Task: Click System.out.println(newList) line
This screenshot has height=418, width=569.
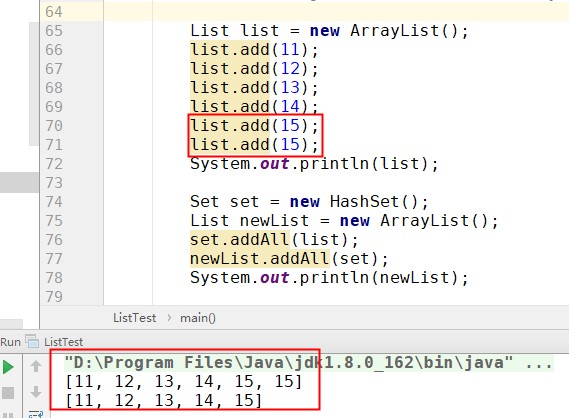Action: [329, 278]
